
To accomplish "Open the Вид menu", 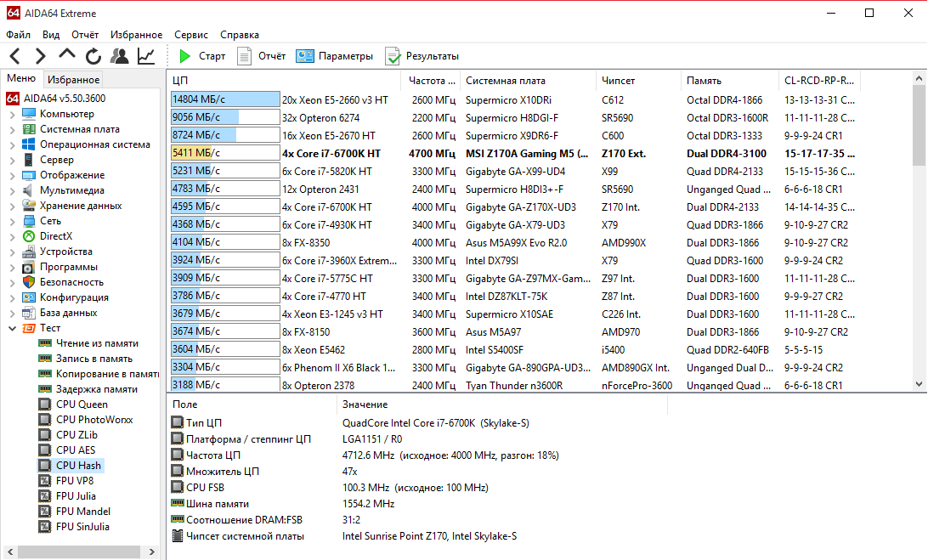I will [x=51, y=35].
